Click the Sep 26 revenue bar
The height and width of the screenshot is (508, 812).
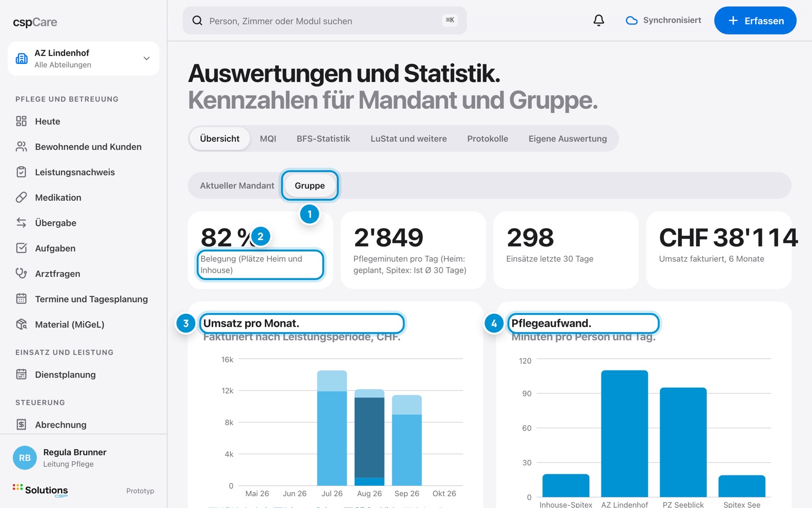coord(407,440)
